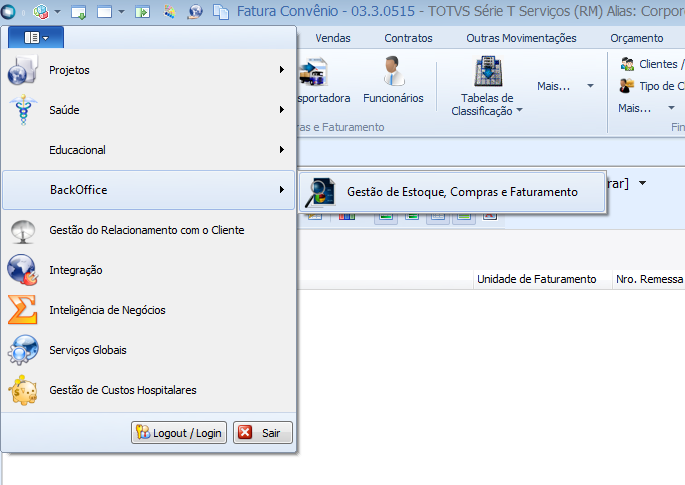Click the Logout / Login button

pyautogui.click(x=179, y=433)
